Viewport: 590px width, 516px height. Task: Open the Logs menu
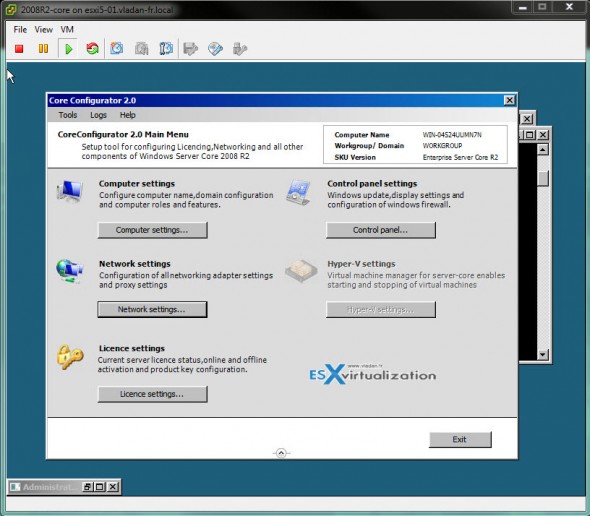[98, 115]
